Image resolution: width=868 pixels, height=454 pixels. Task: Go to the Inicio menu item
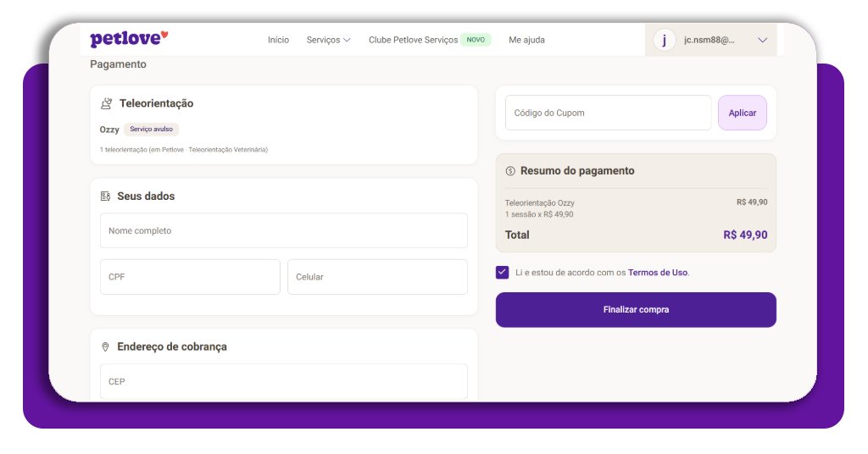click(278, 40)
